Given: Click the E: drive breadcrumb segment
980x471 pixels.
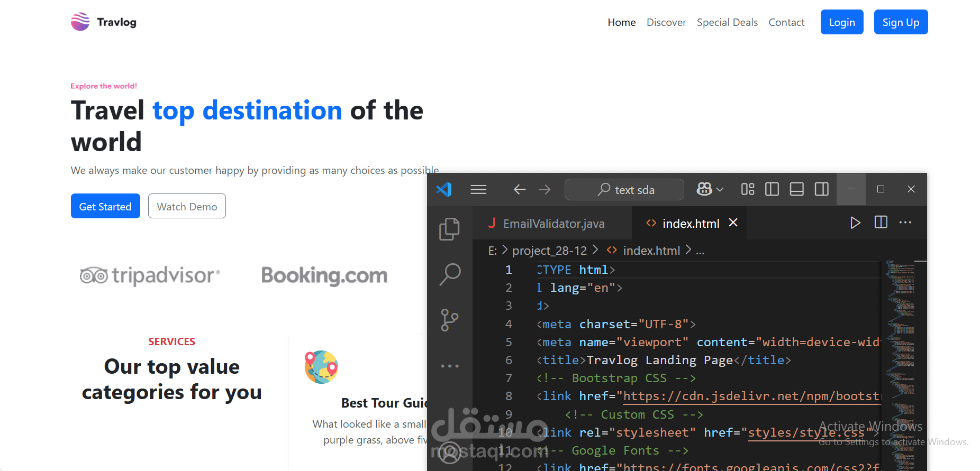Looking at the screenshot, I should [x=493, y=251].
